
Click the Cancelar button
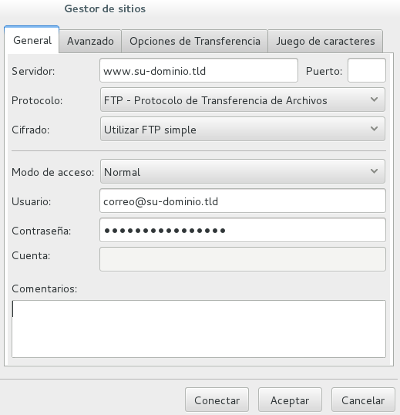pos(363,400)
